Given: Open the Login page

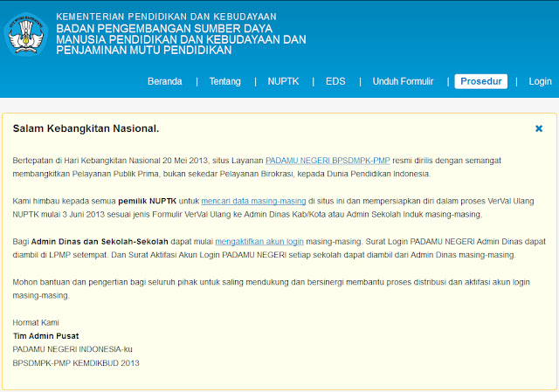Looking at the screenshot, I should click(x=540, y=81).
